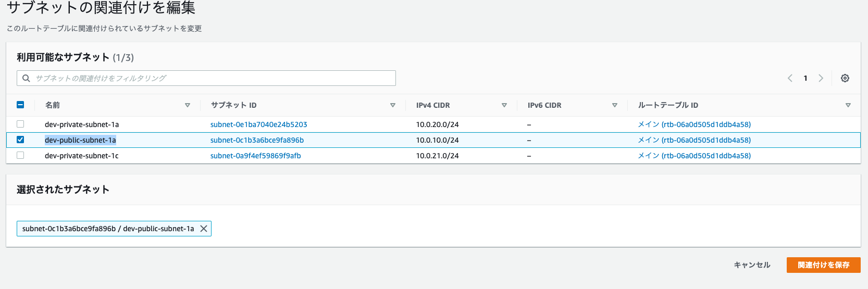868x289 pixels.
Task: Click the dev-private-subnet-1a name cell
Action: [82, 124]
